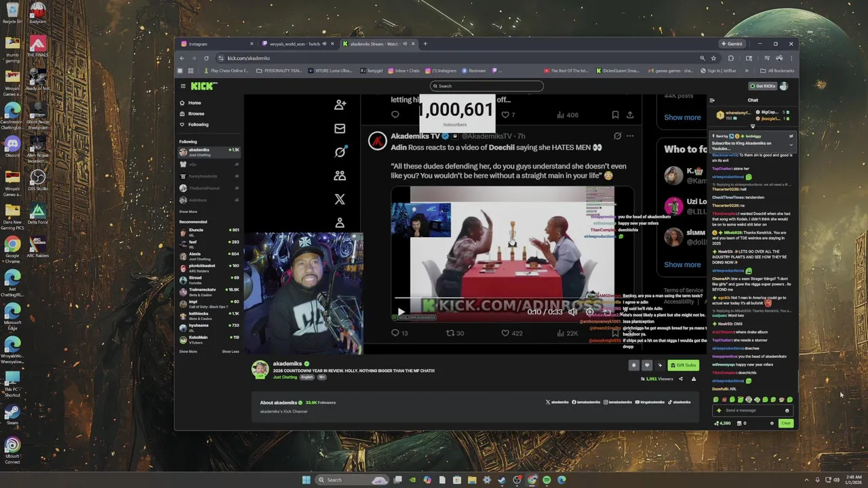Open the emoji picker in chat input
Image resolution: width=868 pixels, height=488 pixels.
[787, 410]
